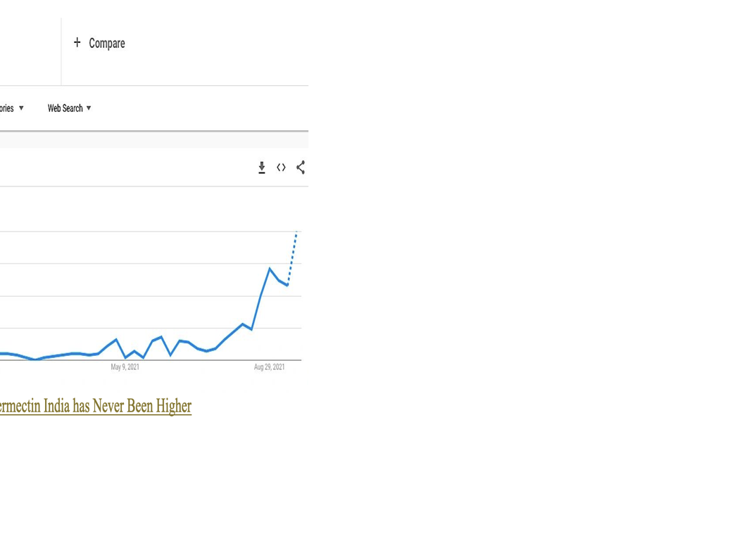Add a comparison term via Compare
Image resolution: width=747 pixels, height=560 pixels.
(x=106, y=44)
